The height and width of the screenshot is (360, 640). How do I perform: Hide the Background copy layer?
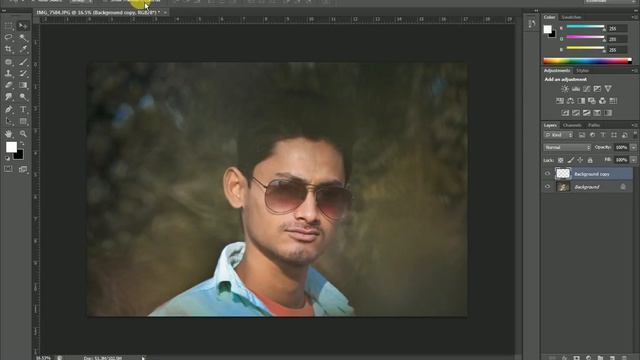[x=548, y=174]
